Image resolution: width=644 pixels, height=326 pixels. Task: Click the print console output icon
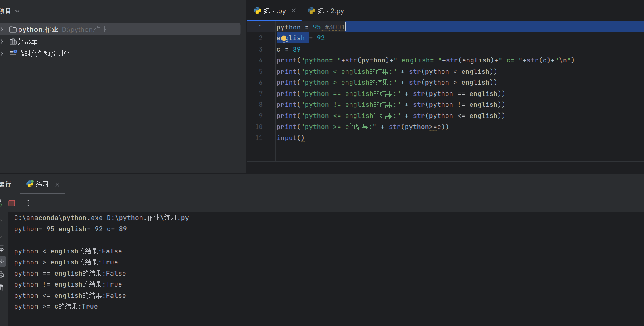click(x=2, y=274)
